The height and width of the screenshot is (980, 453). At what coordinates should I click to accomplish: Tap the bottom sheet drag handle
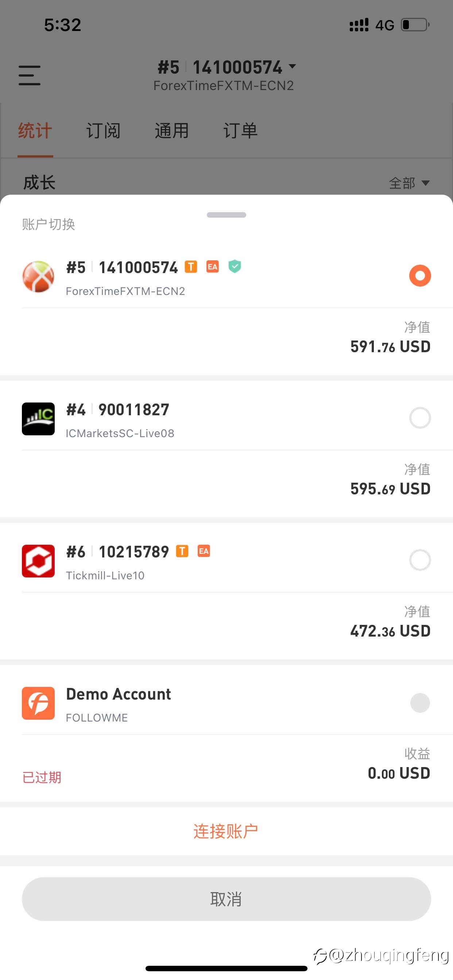[x=226, y=215]
